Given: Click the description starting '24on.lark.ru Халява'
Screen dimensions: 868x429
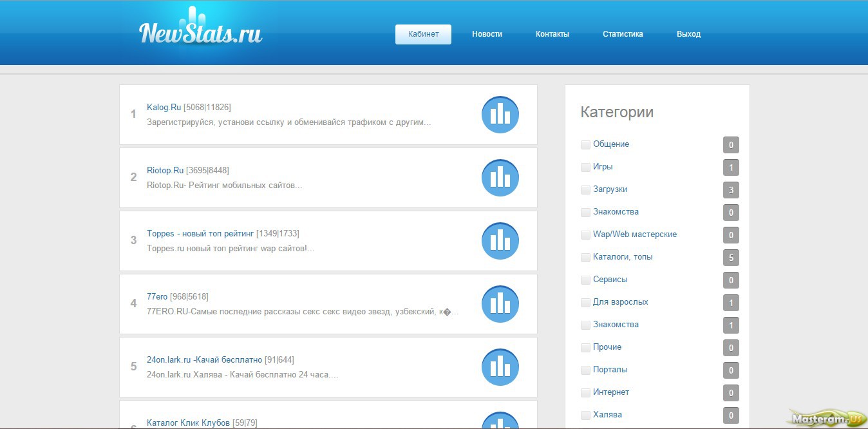Looking at the screenshot, I should pyautogui.click(x=243, y=375).
